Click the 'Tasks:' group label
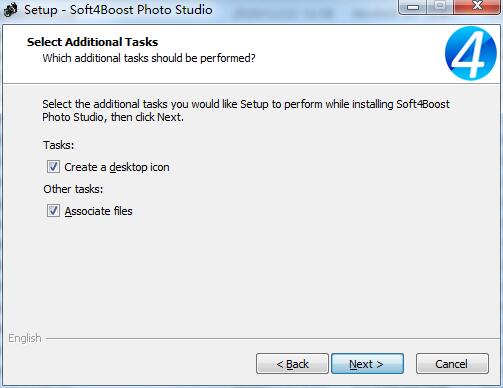This screenshot has width=503, height=388. click(59, 145)
